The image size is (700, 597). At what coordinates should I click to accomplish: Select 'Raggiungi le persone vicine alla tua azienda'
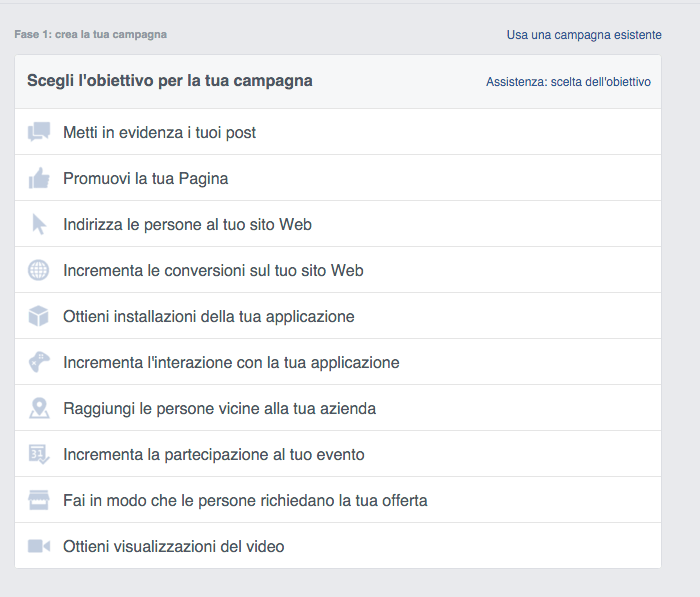point(219,409)
